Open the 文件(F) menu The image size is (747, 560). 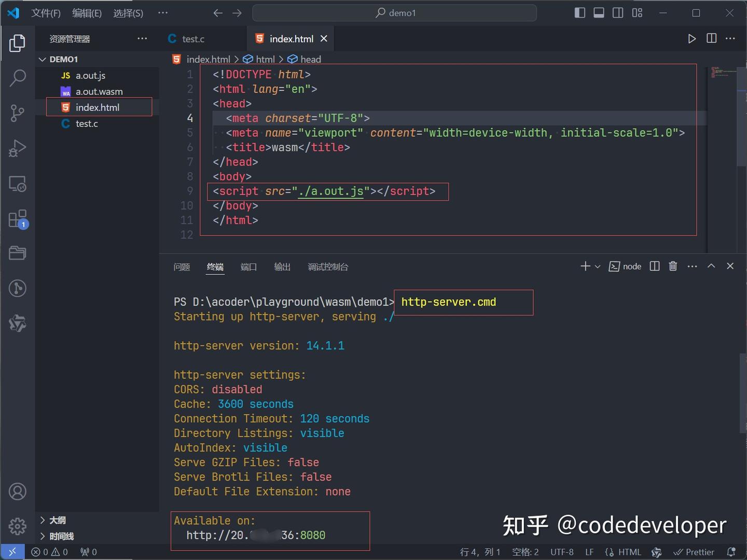46,13
